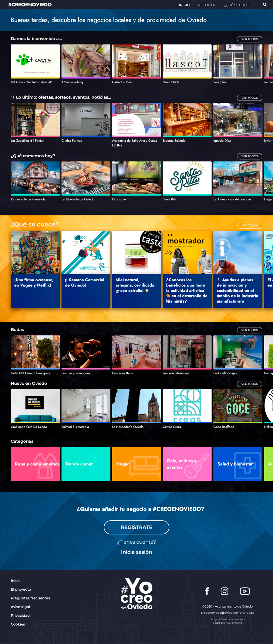Viewport: 273px width, 644px height.
Task: Open La Hospedería Oviedo card
Action: 136,409
